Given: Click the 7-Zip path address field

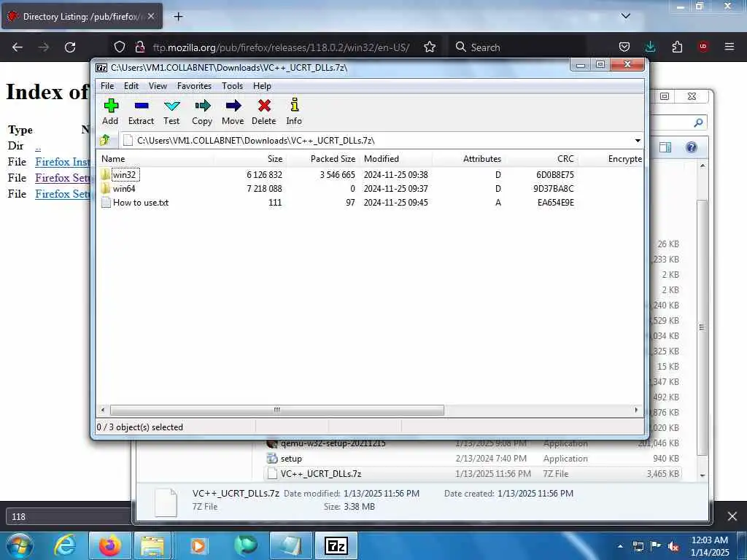Looking at the screenshot, I should [376, 141].
